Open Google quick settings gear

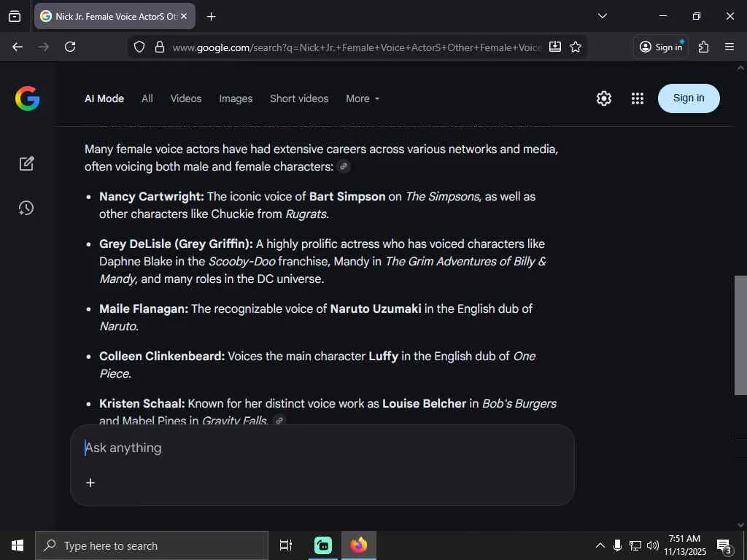click(603, 98)
